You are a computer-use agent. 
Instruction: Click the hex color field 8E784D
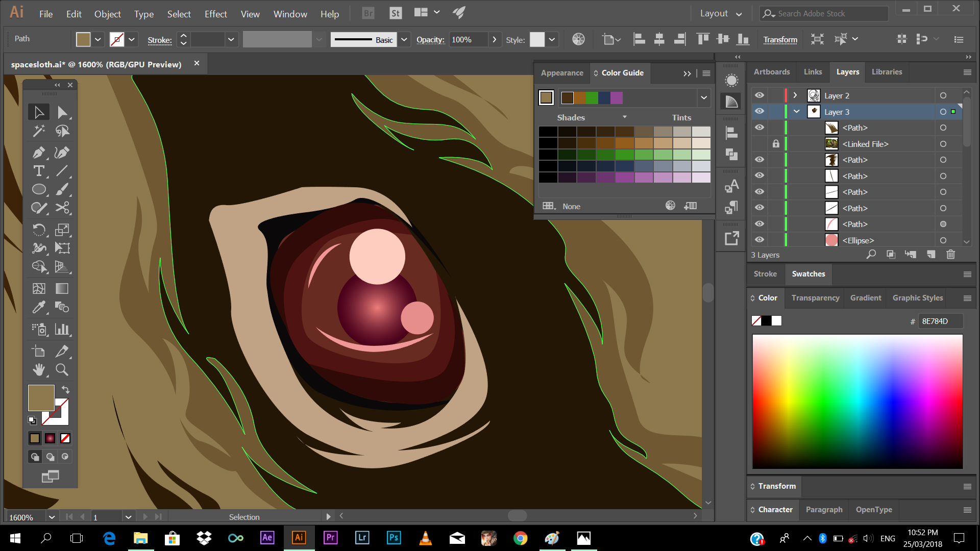pyautogui.click(x=940, y=321)
